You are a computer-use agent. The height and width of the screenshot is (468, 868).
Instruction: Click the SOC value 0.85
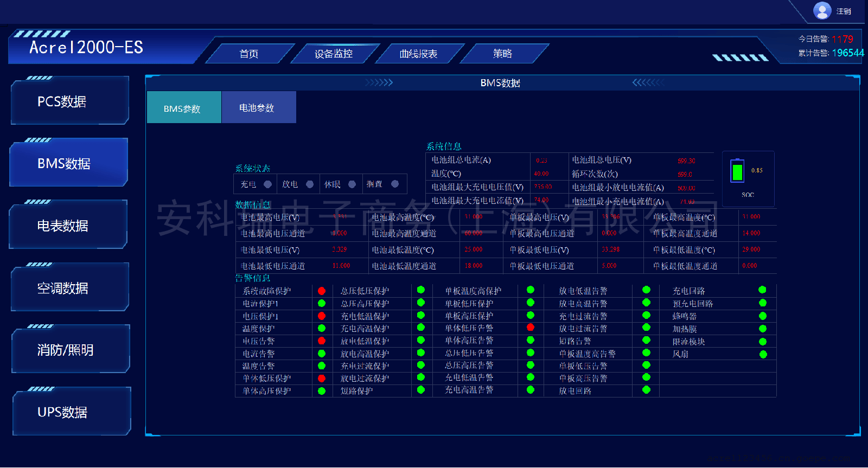(757, 170)
